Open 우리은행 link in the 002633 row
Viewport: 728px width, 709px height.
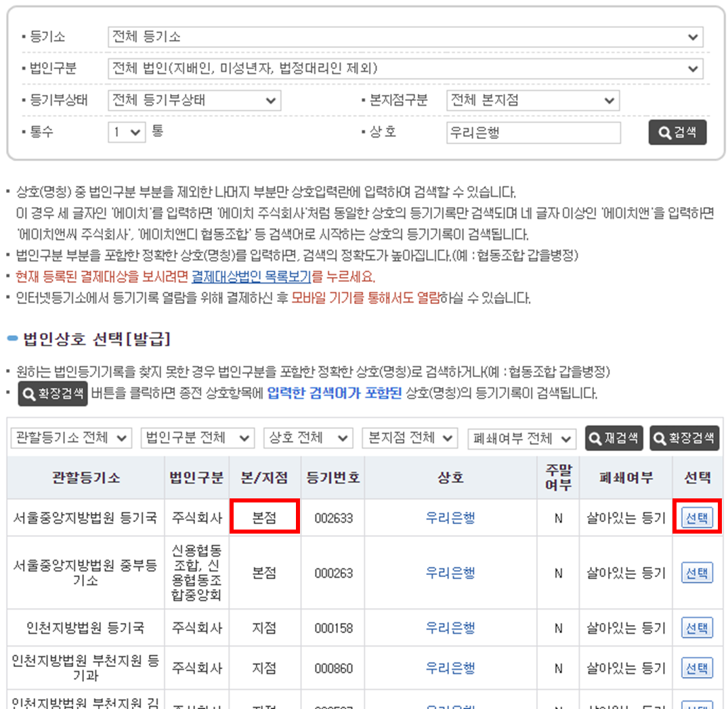(450, 518)
